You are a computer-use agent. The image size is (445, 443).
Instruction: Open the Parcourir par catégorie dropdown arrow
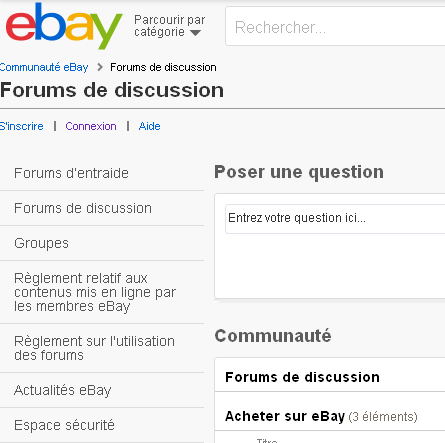pyautogui.click(x=195, y=33)
